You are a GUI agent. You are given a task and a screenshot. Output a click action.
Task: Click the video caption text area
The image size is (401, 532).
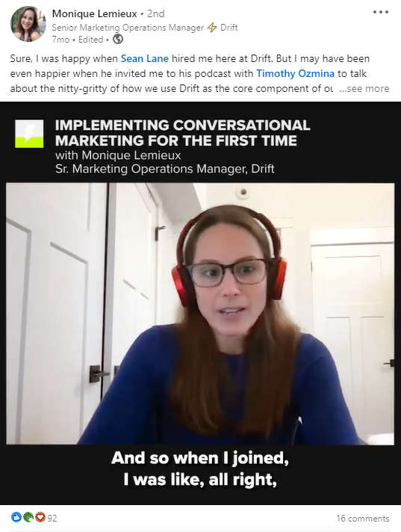(x=200, y=468)
